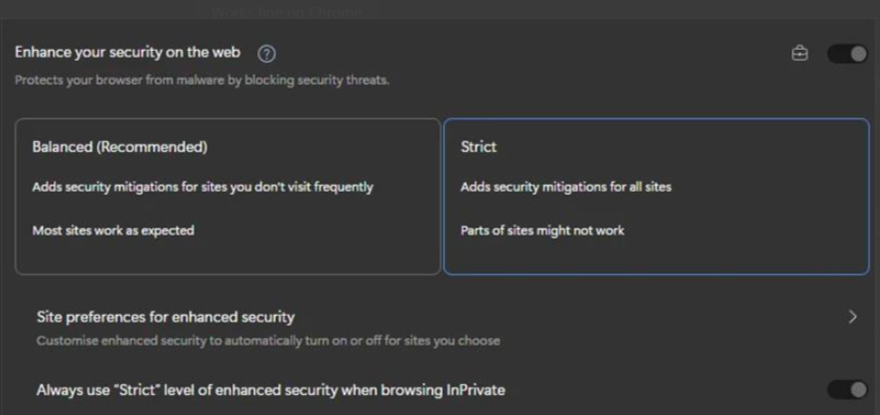Click the "Balanced (Recommended)" title text
The image size is (880, 415).
pos(119,147)
